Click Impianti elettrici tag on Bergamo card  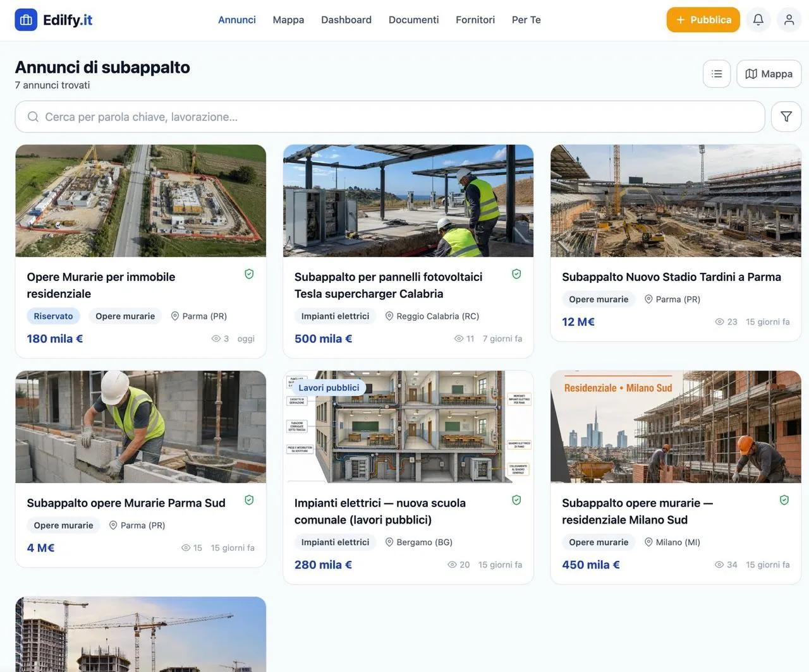(x=335, y=542)
